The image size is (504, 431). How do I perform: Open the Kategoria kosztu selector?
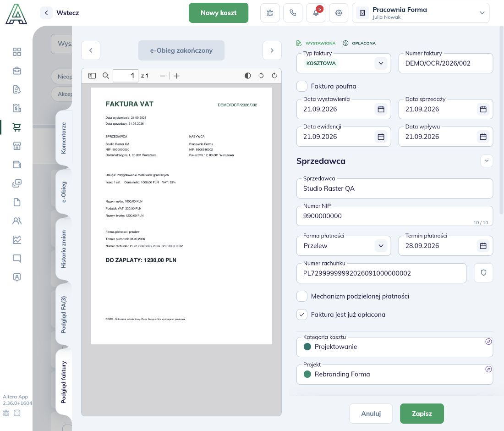(394, 347)
